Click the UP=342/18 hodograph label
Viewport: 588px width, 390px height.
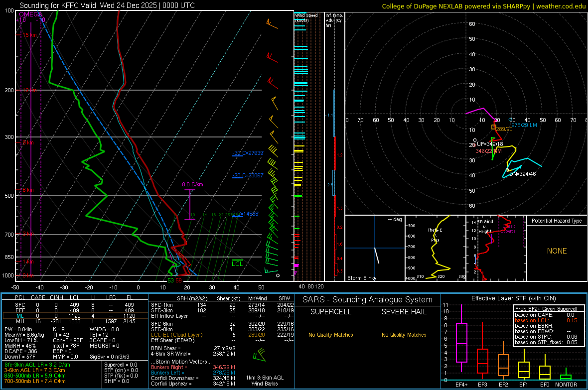490,144
